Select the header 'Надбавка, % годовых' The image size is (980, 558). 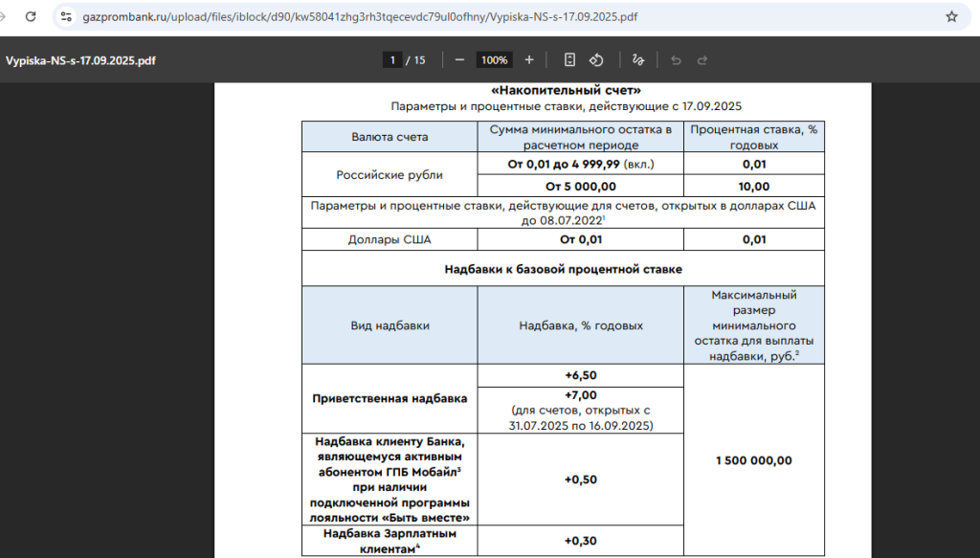581,325
